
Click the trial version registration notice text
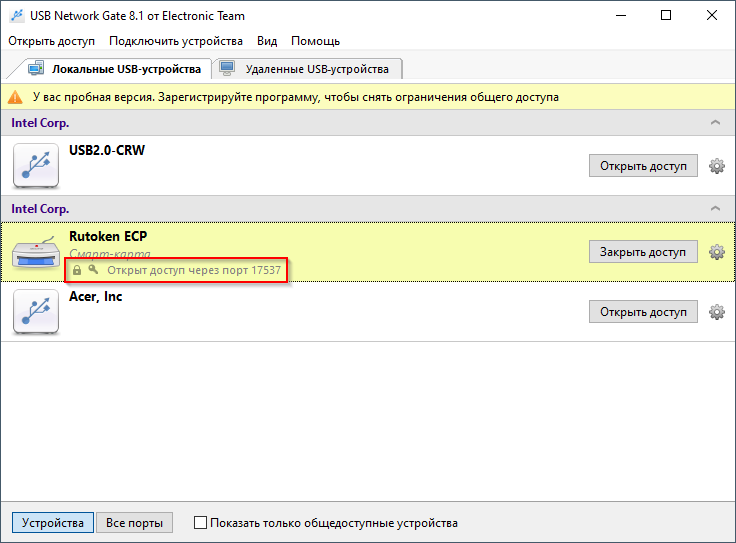(x=296, y=97)
